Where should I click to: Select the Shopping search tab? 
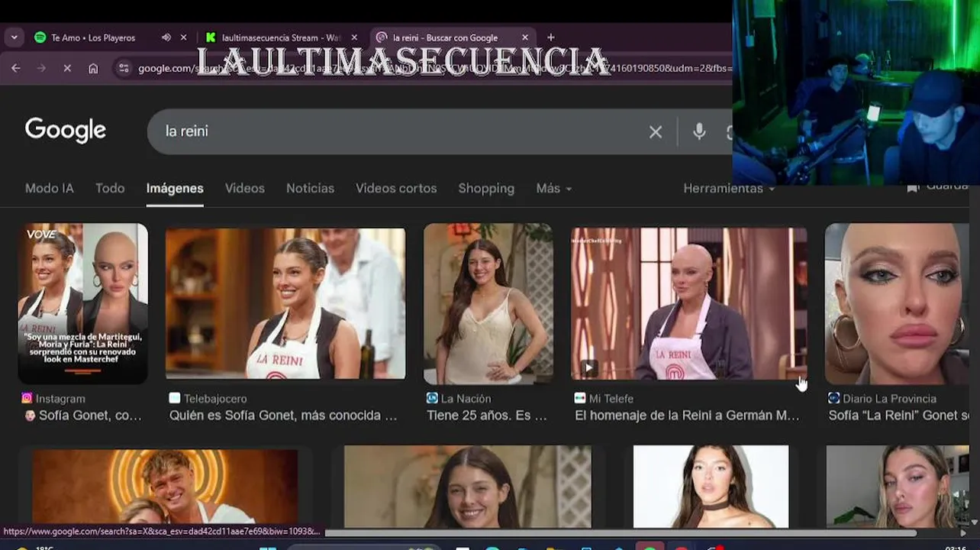pyautogui.click(x=486, y=188)
